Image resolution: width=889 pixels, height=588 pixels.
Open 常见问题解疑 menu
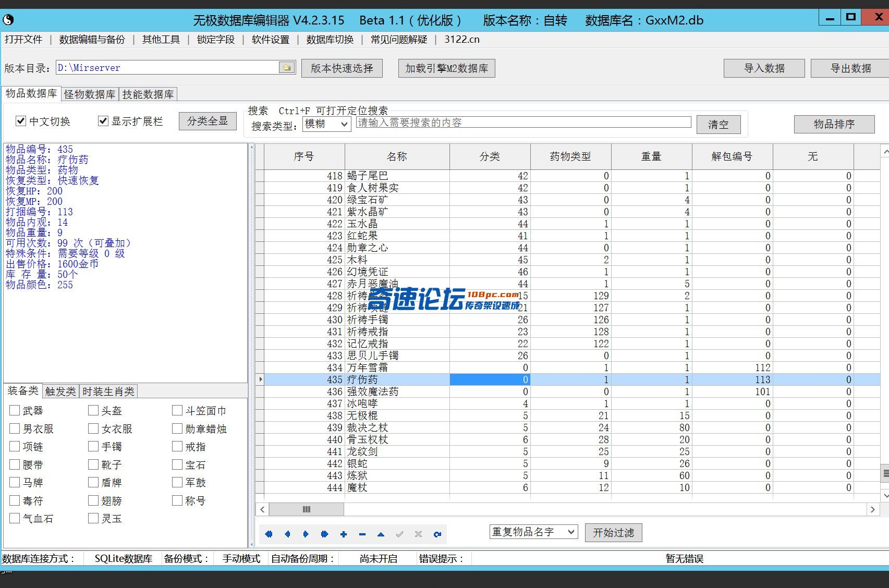[x=399, y=40]
